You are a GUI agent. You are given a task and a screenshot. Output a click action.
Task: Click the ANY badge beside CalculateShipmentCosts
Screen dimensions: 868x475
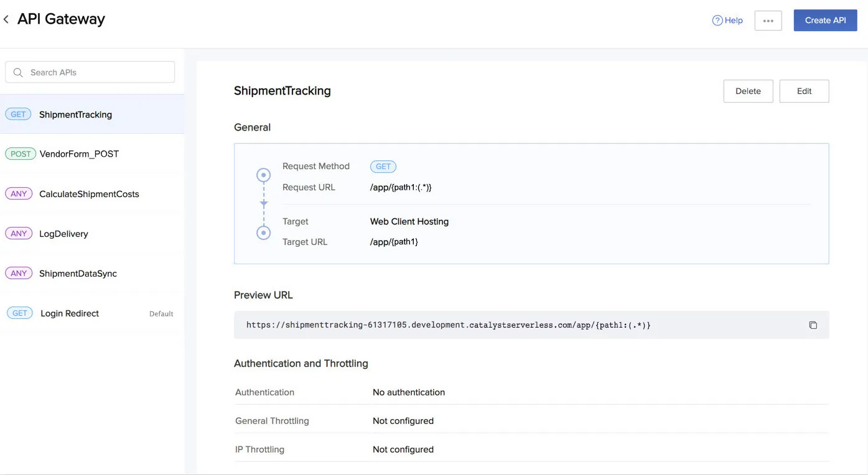coord(19,194)
